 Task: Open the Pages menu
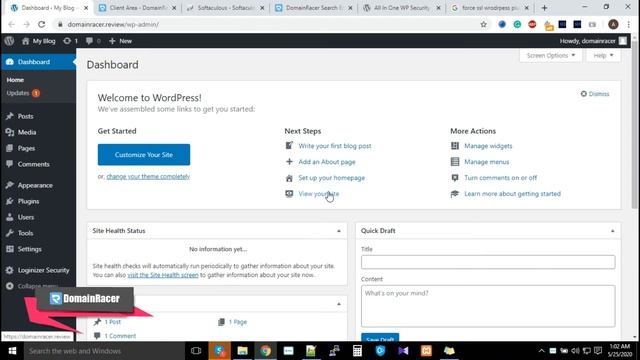tap(26, 148)
